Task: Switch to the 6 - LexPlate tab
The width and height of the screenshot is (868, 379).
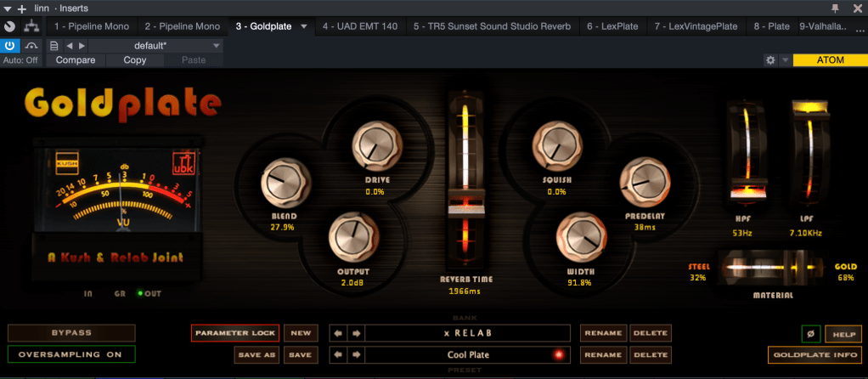Action: click(612, 26)
